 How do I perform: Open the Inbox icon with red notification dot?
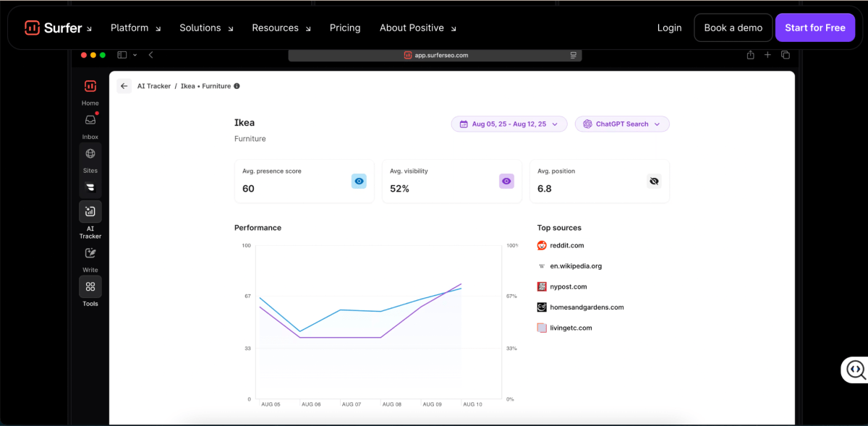90,120
